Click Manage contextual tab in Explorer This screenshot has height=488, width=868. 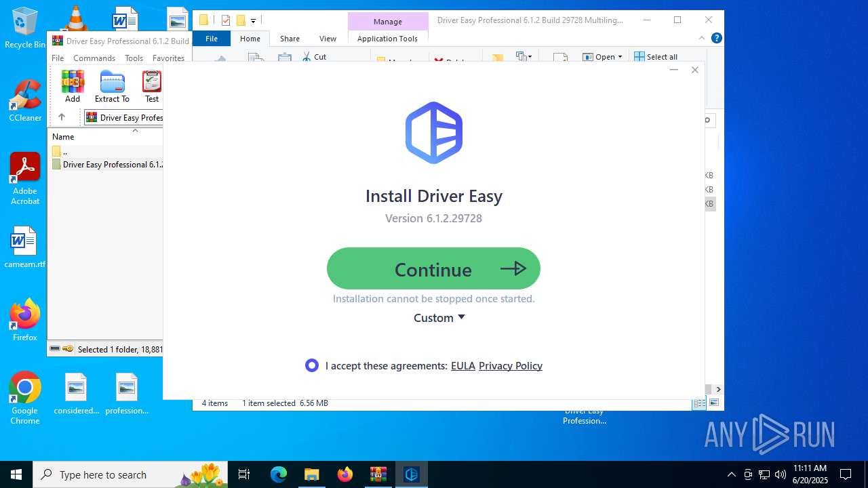(388, 22)
